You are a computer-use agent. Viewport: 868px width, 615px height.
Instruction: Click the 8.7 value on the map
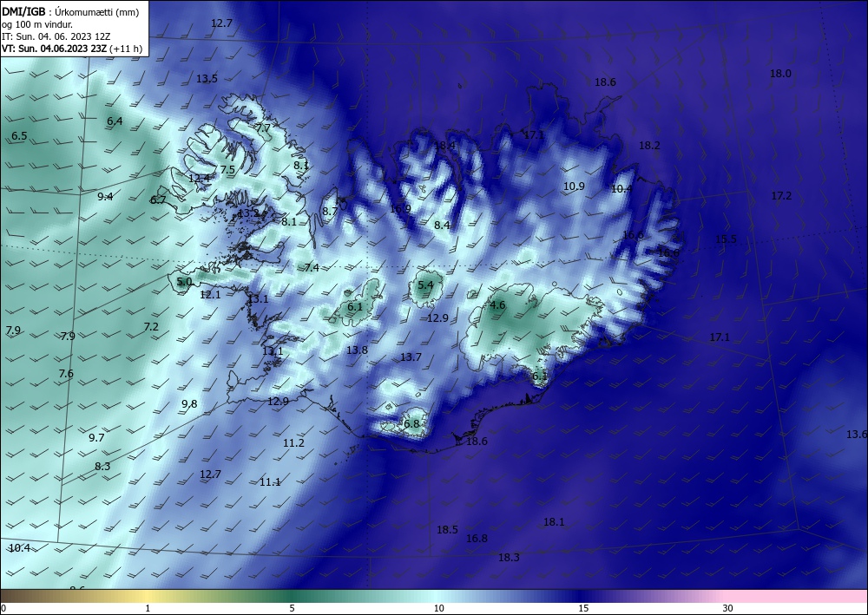[x=330, y=211]
